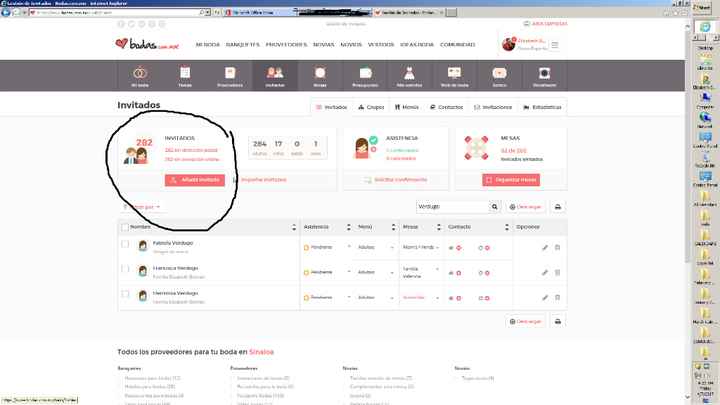Open the Mesas toolbar icon
This screenshot has height=405, width=720.
pos(320,76)
